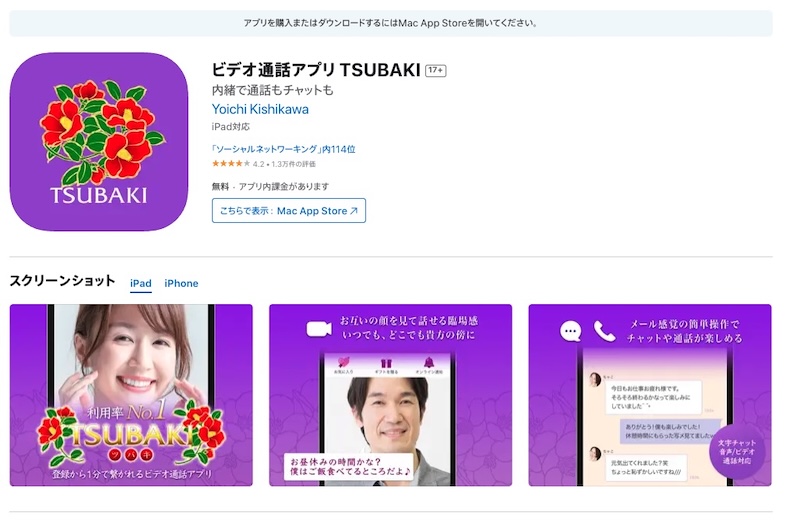Switch to the iPhone screenshots tab

click(181, 283)
